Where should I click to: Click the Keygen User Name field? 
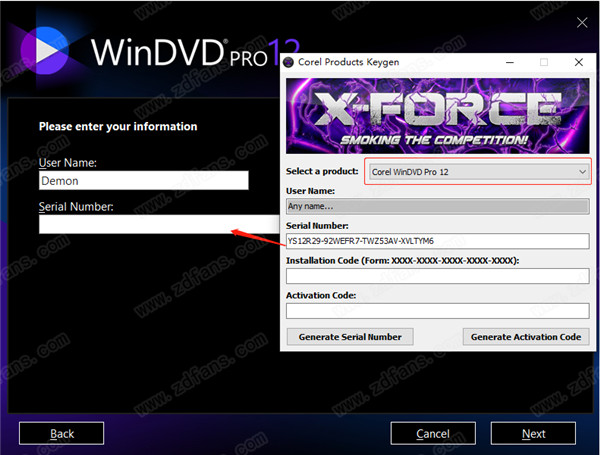click(437, 206)
